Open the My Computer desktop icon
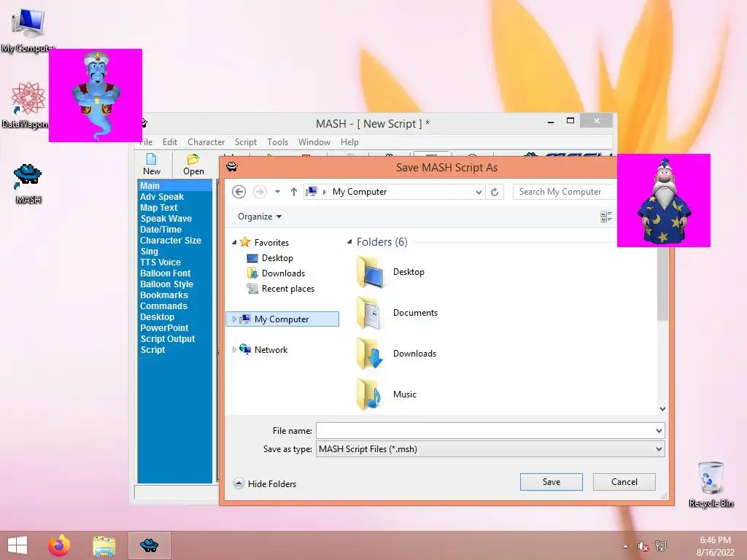 click(x=28, y=29)
